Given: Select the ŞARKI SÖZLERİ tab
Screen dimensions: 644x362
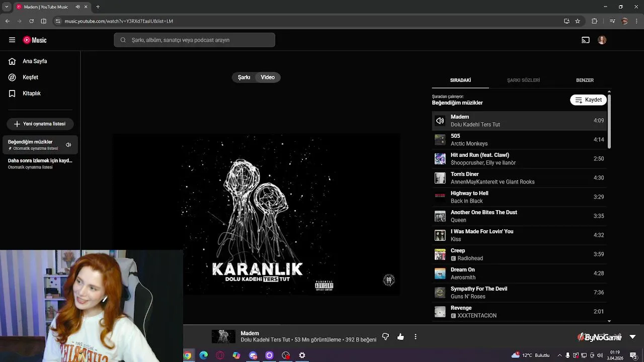Looking at the screenshot, I should click(x=523, y=80).
